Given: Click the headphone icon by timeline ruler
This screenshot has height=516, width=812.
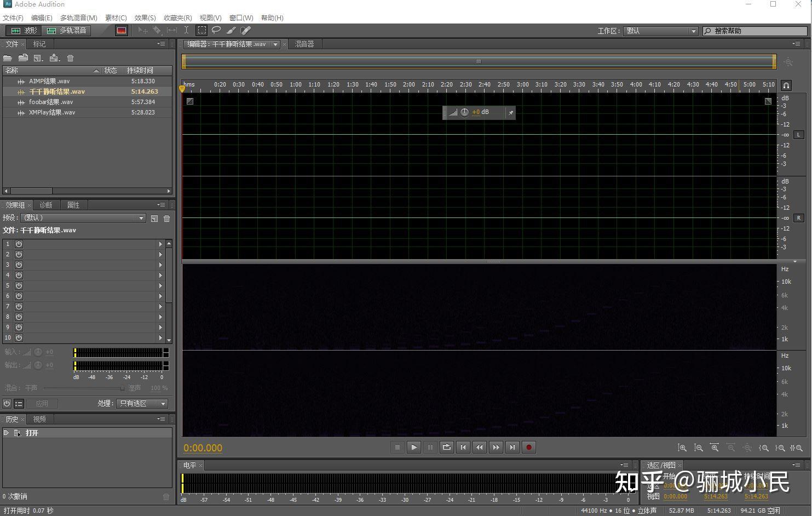Looking at the screenshot, I should (786, 85).
